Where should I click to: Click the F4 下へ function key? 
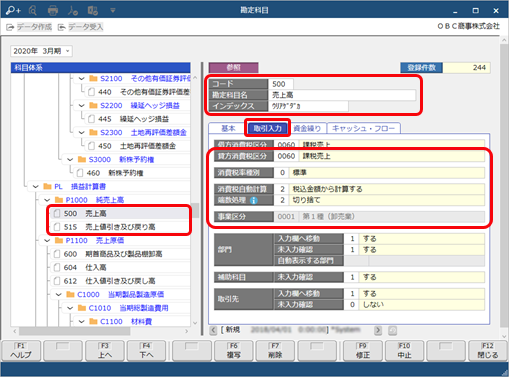146,350
